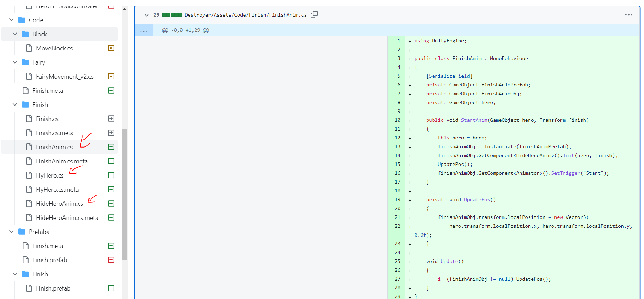Screen dimensions: 644x299
Task: Click the SetTrigger call on line 16
Action: click(x=566, y=173)
